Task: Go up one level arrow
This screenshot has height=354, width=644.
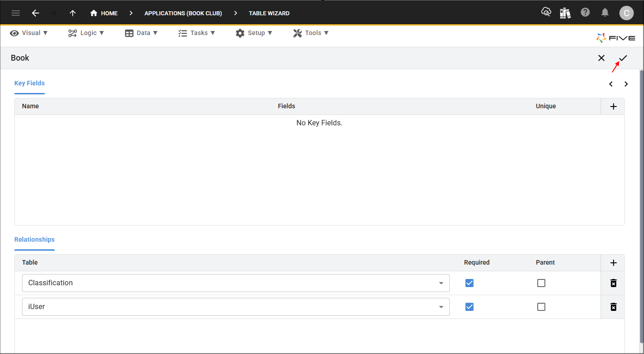Action: pos(73,13)
